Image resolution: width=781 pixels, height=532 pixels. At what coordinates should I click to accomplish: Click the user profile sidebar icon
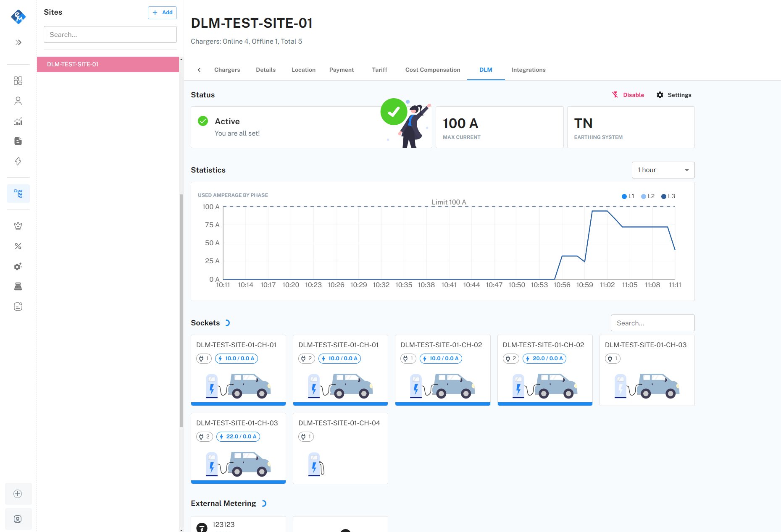tap(18, 101)
